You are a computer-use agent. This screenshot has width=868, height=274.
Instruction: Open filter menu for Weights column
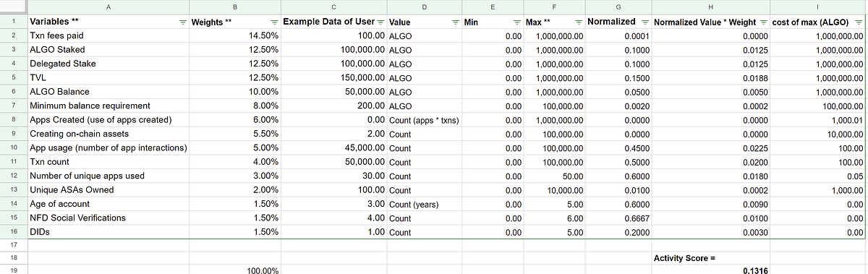274,22
